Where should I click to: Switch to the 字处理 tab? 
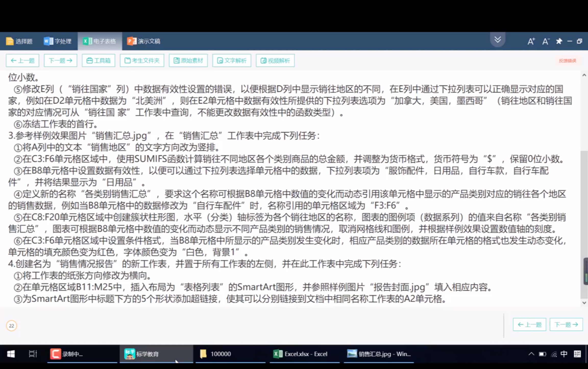coord(58,41)
